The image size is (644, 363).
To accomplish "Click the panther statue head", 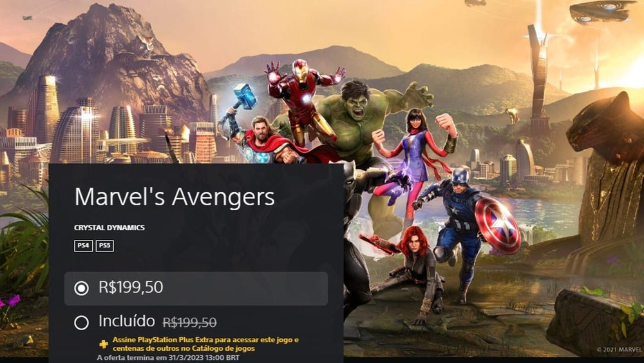I will pyautogui.click(x=604, y=128).
